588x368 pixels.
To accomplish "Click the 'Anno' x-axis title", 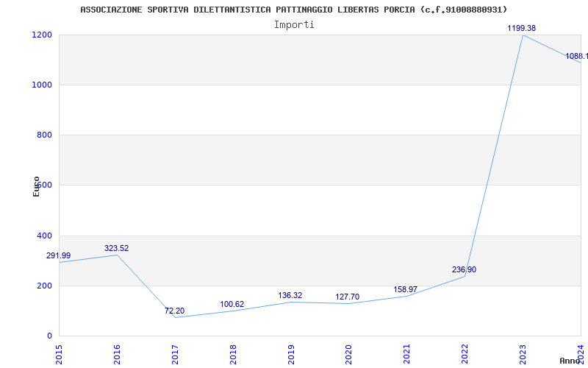I will [570, 361].
